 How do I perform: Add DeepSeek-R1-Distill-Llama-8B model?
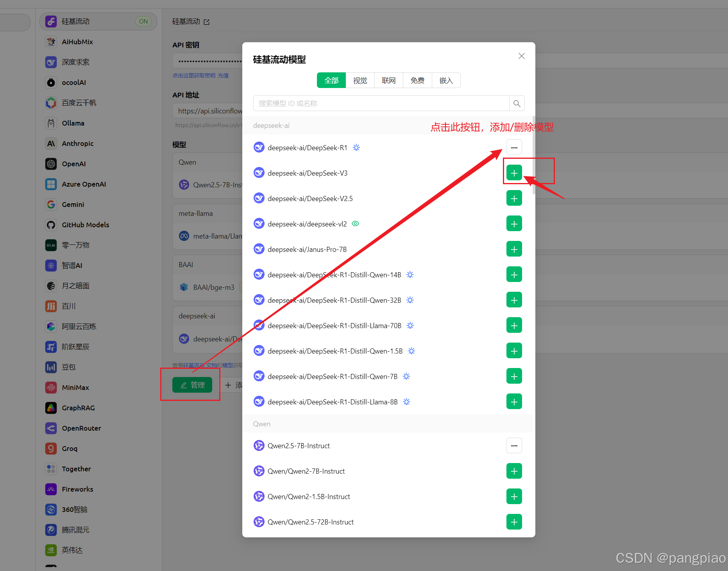point(514,402)
